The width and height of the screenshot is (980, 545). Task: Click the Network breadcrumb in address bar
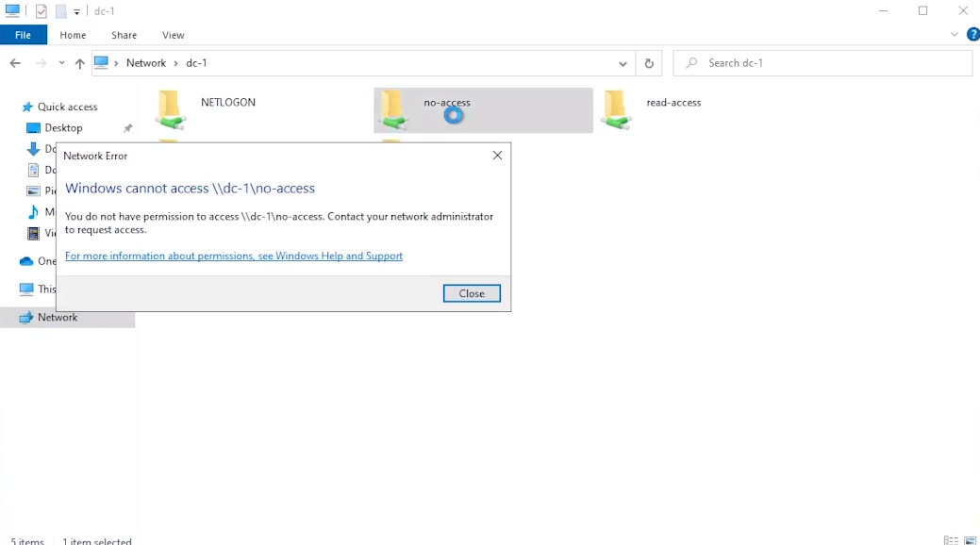[x=146, y=63]
